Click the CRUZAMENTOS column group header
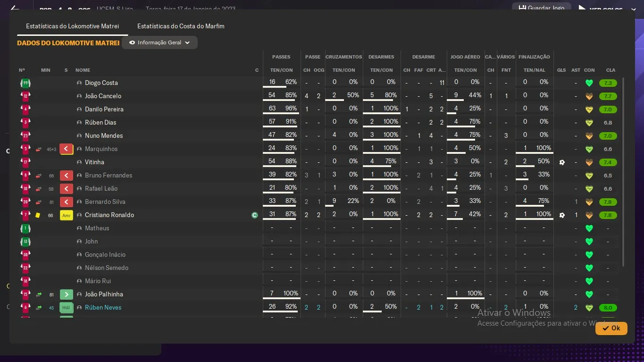 point(344,57)
